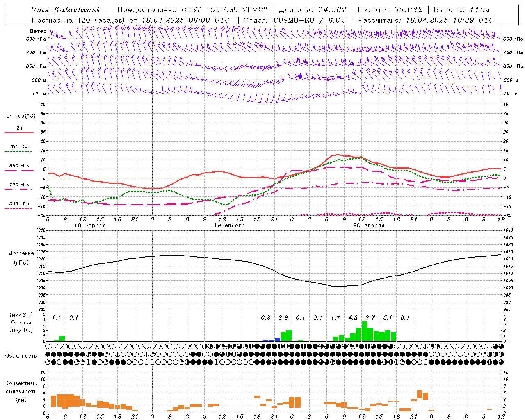Click the latitude value Широта: 55.032

click(x=390, y=10)
